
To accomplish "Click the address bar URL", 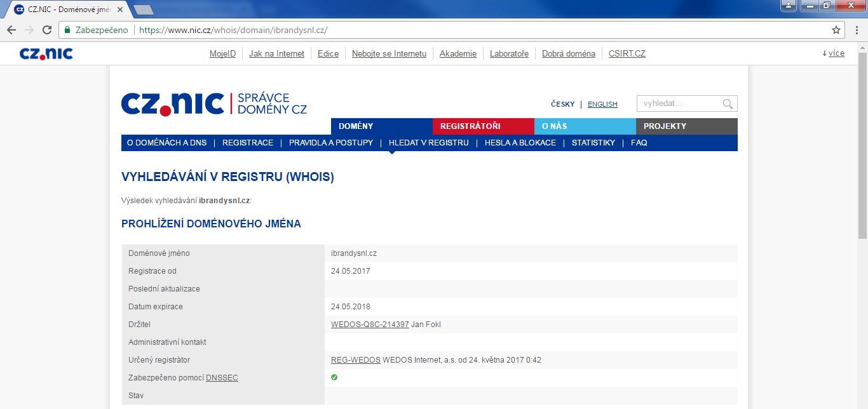I will [x=233, y=30].
